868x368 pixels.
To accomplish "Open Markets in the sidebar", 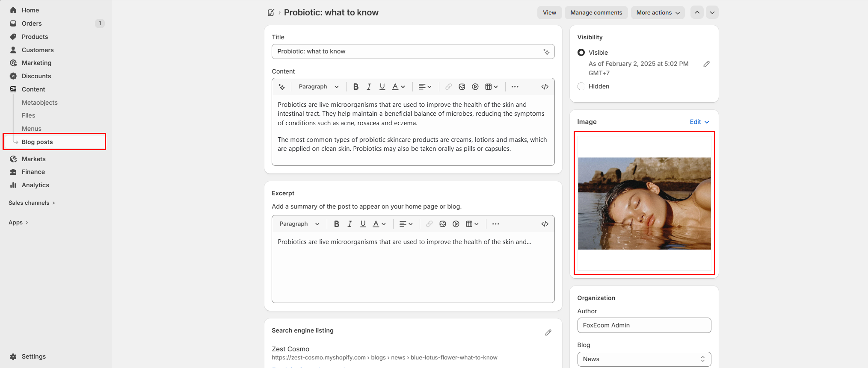I will coord(33,159).
